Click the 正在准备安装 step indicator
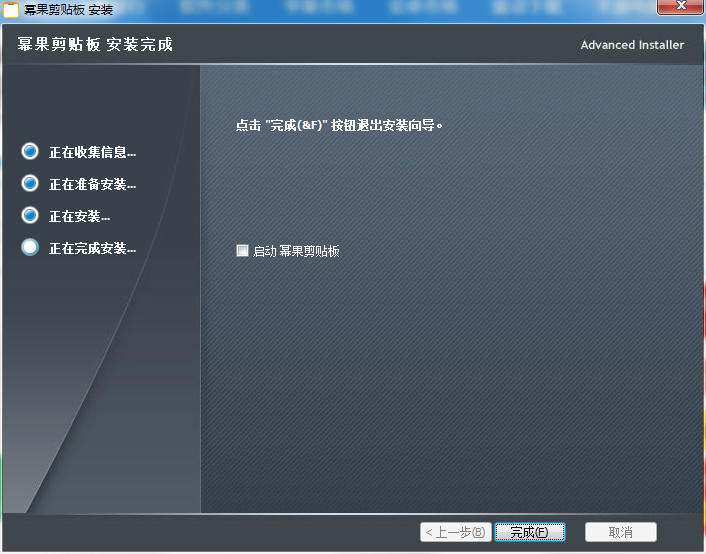The image size is (706, 554). pyautogui.click(x=30, y=183)
